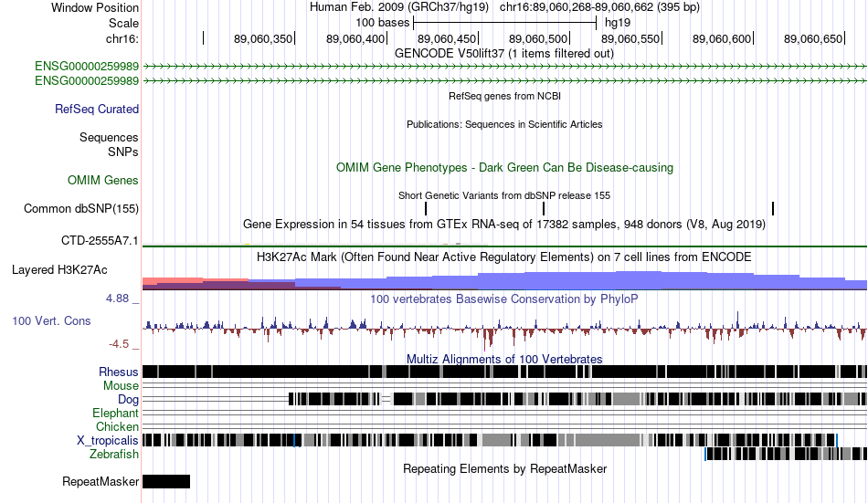Click dbSNP variant marker left of 89,060,450

(426, 209)
